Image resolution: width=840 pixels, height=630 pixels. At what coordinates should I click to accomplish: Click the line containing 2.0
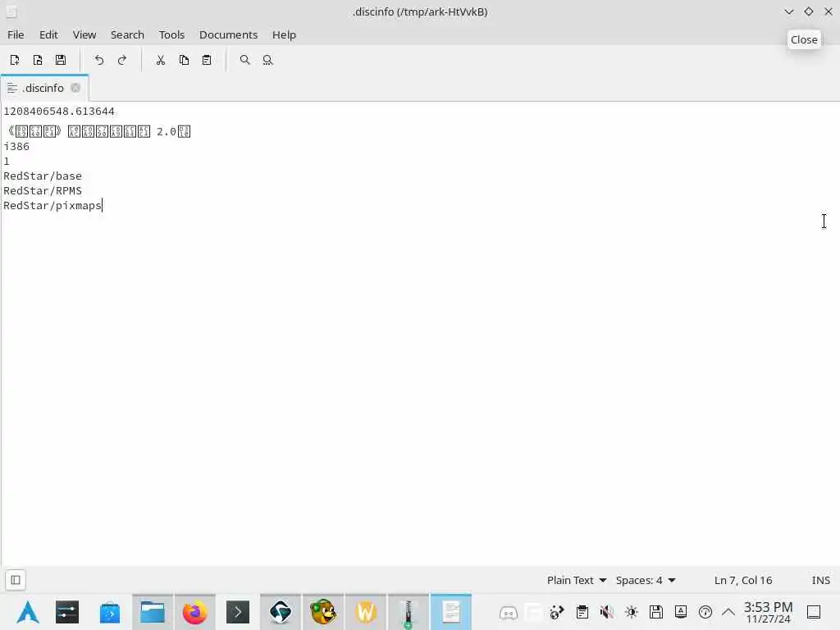click(98, 131)
